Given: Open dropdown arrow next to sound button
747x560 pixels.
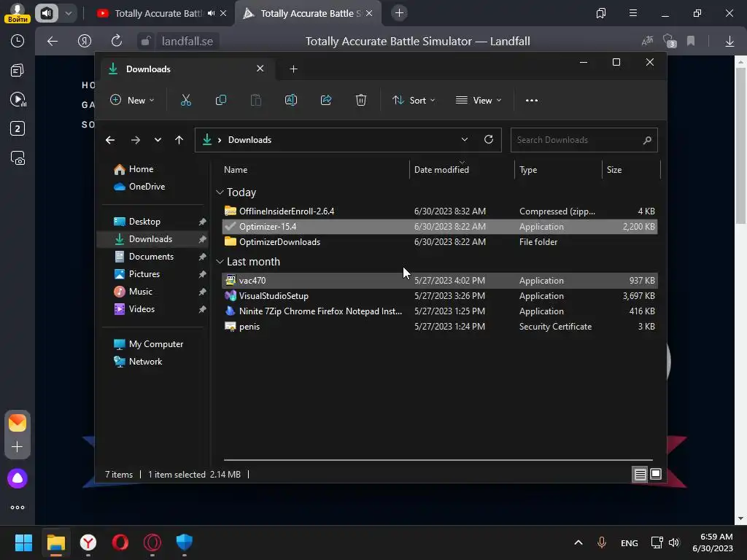Looking at the screenshot, I should [68, 13].
